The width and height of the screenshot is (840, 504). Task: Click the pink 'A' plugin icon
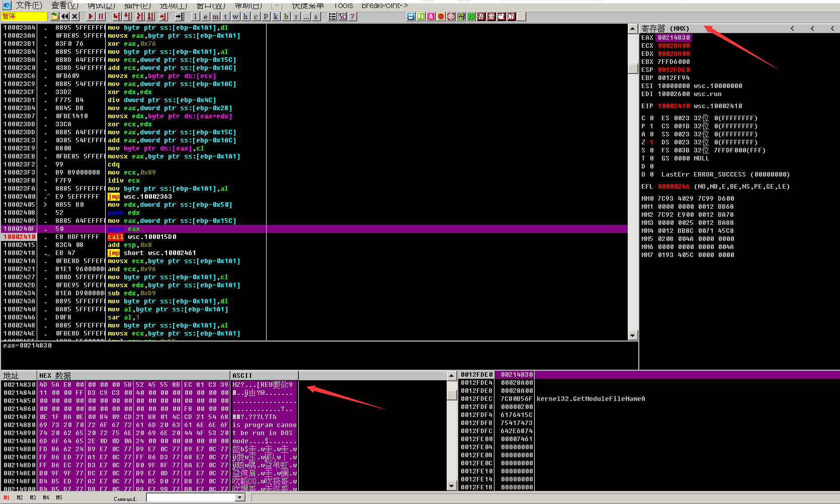coord(431,17)
